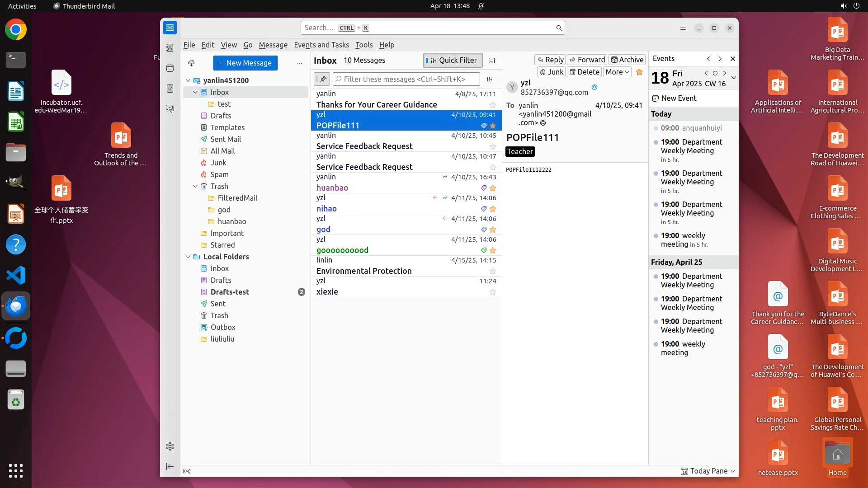Click the New Message button

click(x=245, y=63)
